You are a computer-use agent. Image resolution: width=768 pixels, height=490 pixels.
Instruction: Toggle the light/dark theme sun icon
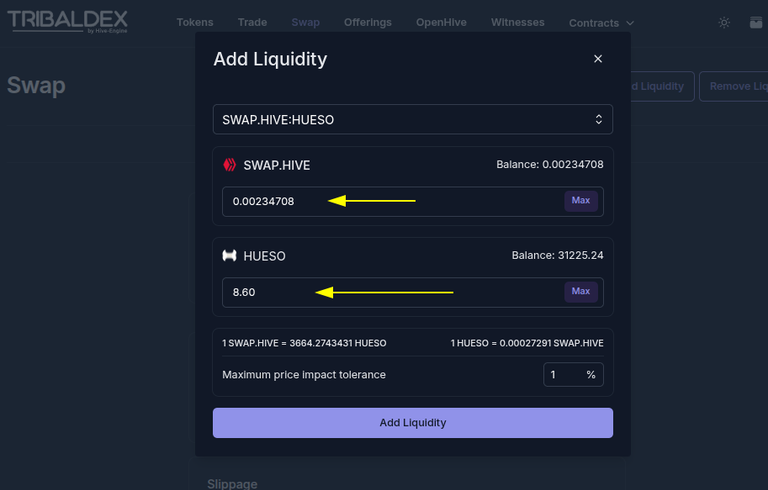[724, 23]
